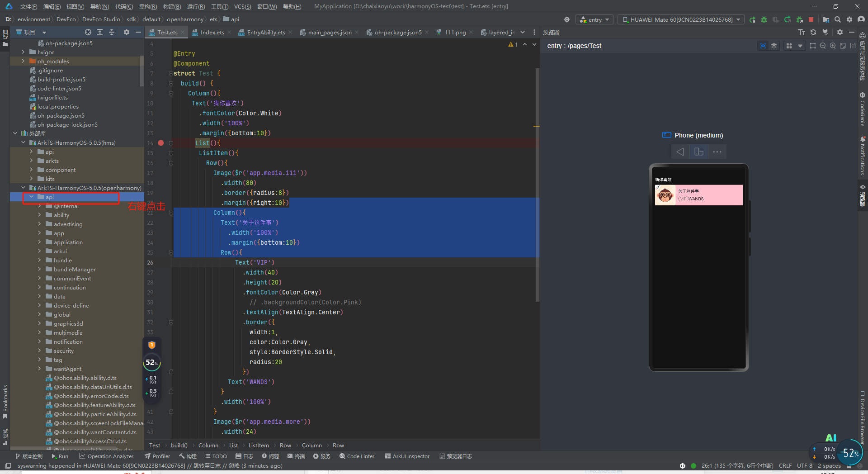
Task: Switch to the main_pages.json tab
Action: tap(330, 32)
